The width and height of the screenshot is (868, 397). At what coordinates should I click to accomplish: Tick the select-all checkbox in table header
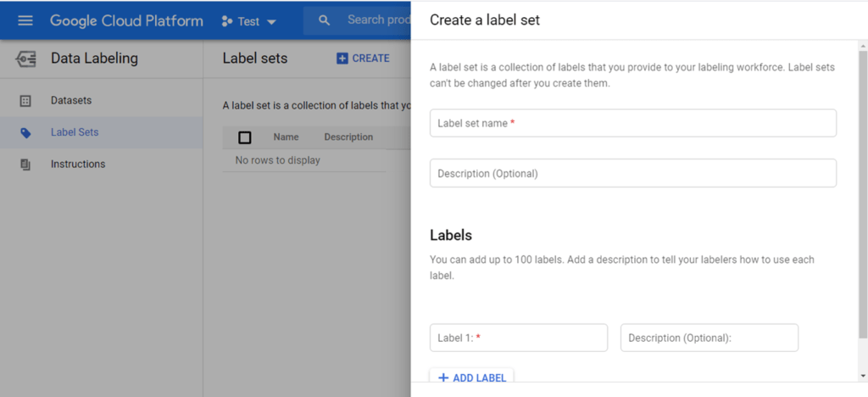click(x=244, y=137)
